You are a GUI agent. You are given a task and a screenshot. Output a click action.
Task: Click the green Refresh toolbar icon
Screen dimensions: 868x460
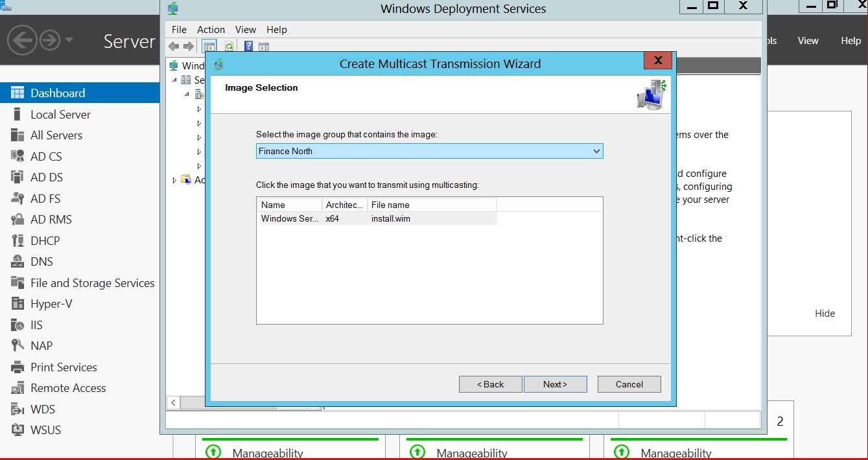coord(229,46)
